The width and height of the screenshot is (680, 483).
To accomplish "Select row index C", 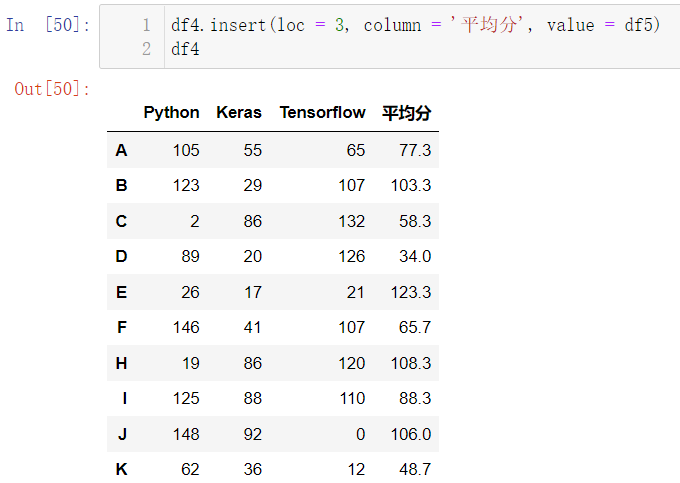I will click(x=121, y=221).
